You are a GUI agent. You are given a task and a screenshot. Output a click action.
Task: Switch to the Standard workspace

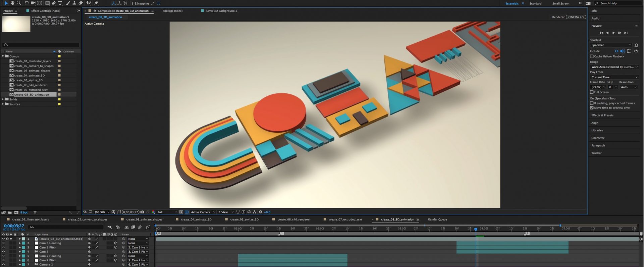point(535,3)
